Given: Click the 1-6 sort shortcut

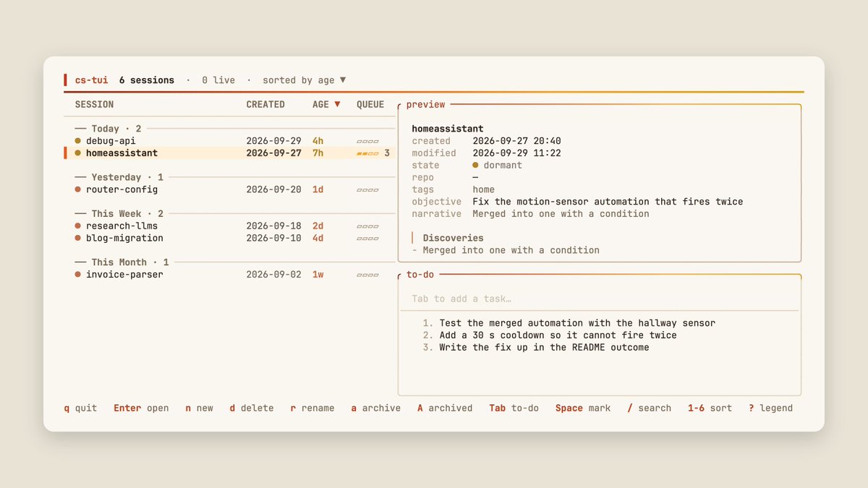Looking at the screenshot, I should tap(710, 408).
